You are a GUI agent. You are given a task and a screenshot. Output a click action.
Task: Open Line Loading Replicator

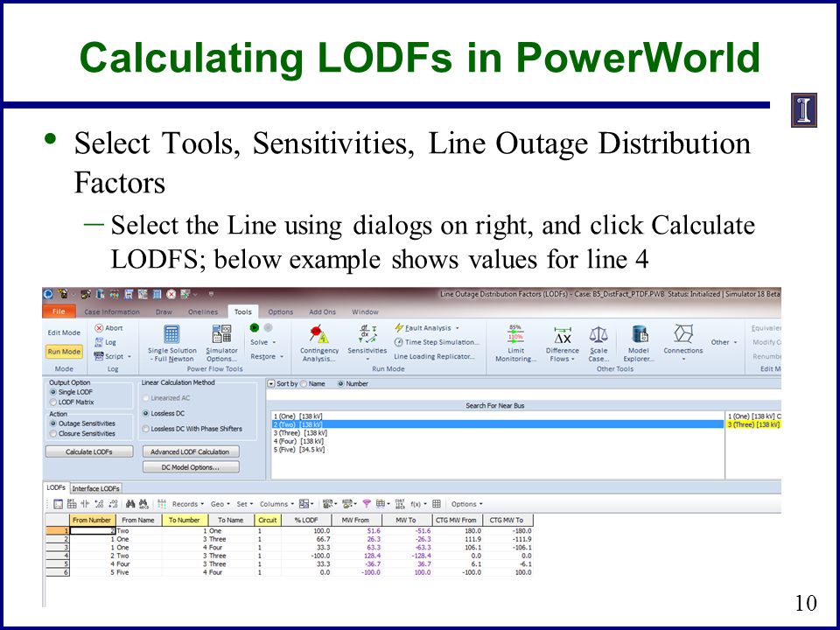pos(435,356)
